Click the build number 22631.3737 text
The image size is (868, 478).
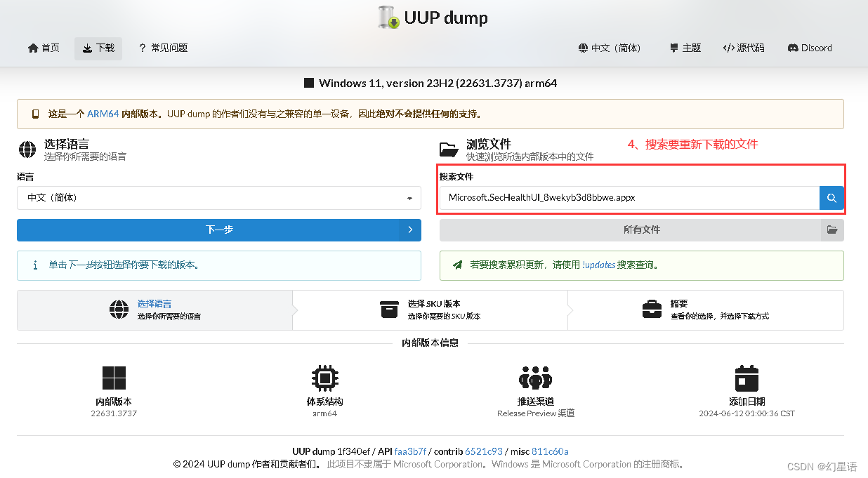click(x=114, y=413)
